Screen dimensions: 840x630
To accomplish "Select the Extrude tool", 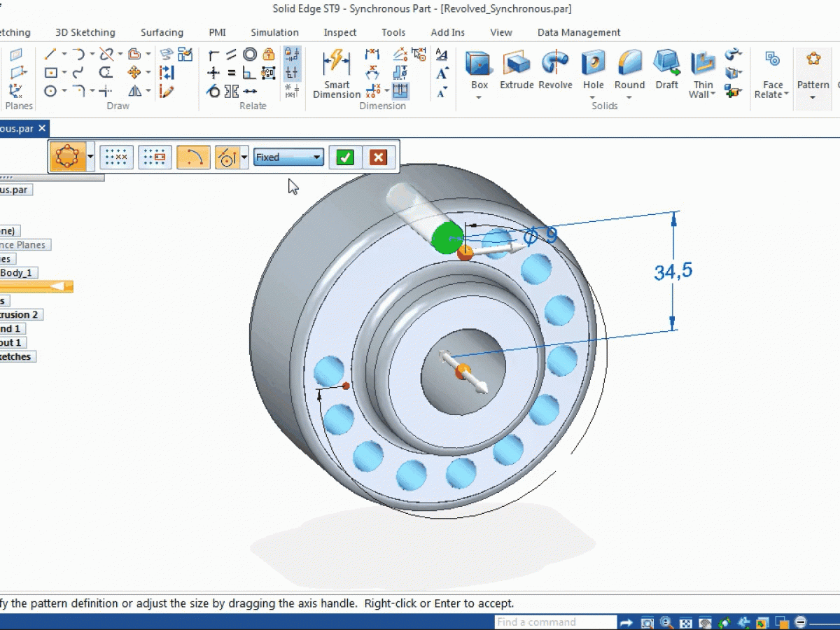I will pyautogui.click(x=517, y=70).
